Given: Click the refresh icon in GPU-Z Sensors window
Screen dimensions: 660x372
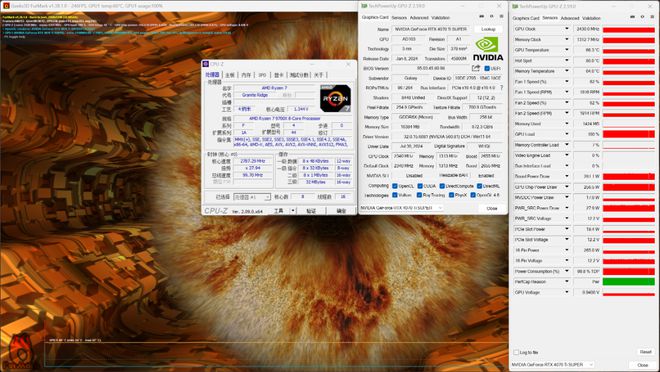Looking at the screenshot, I should (642, 17).
